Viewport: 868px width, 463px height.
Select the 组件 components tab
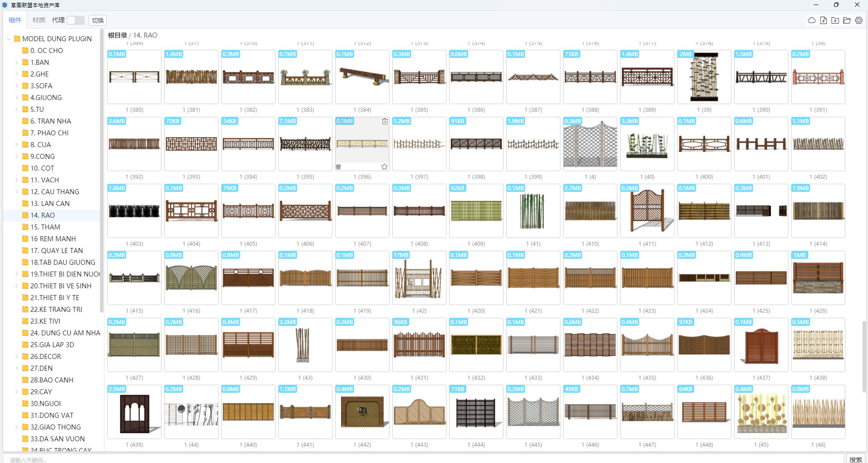click(x=15, y=20)
